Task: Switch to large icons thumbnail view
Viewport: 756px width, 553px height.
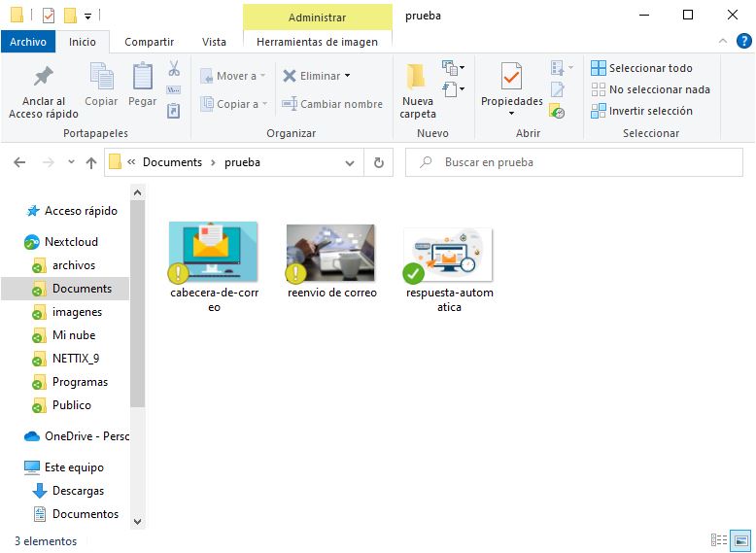Action: (741, 540)
